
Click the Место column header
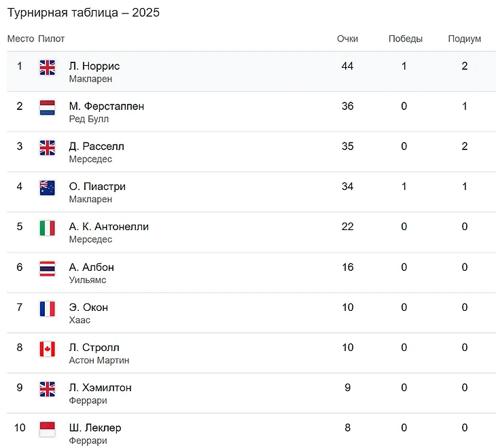[20, 39]
